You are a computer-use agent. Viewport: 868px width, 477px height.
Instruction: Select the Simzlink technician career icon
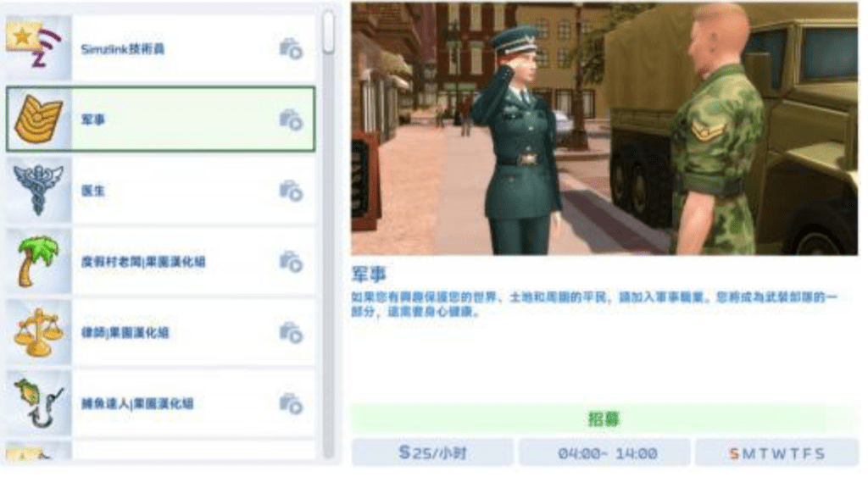tap(37, 48)
